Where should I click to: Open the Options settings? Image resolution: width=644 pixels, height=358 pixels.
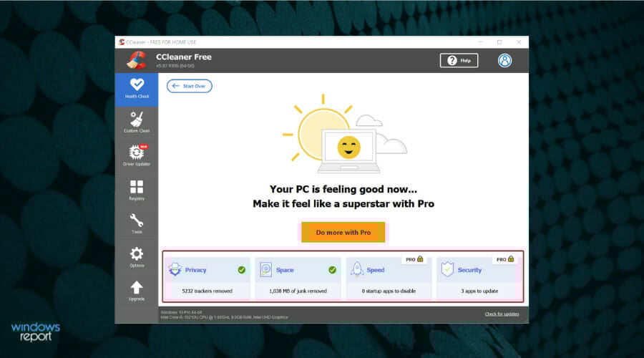(137, 257)
